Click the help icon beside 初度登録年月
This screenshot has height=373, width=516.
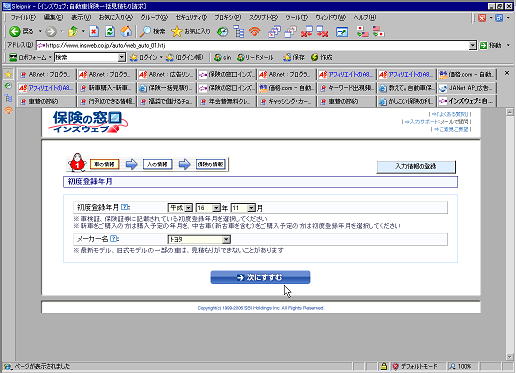coord(124,207)
